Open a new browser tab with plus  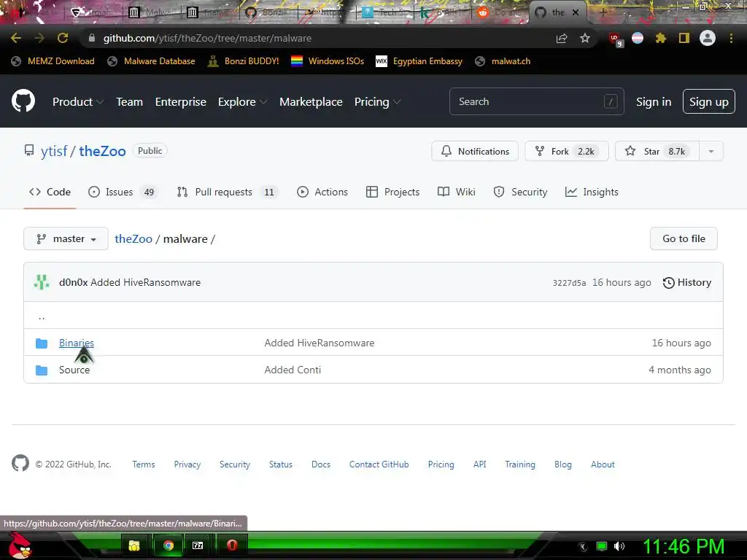click(603, 12)
